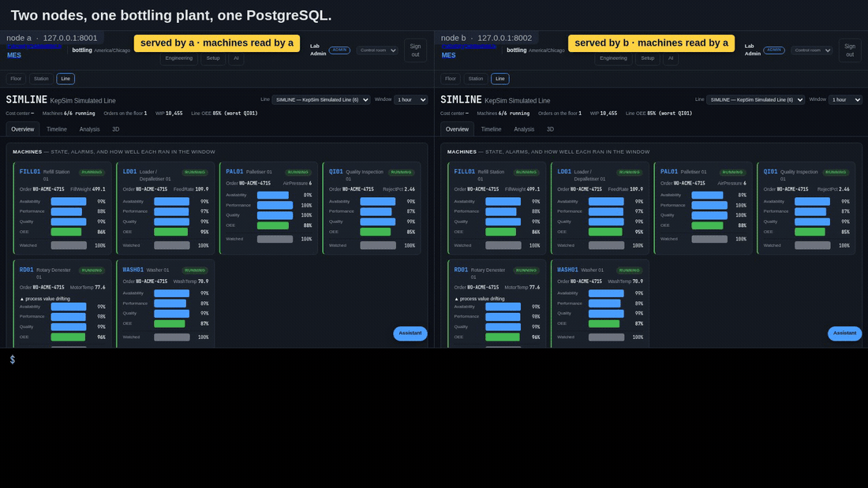Click Line OEE 85% (worst QI01) in node a
Screen dimensions: 868x488
click(x=224, y=114)
